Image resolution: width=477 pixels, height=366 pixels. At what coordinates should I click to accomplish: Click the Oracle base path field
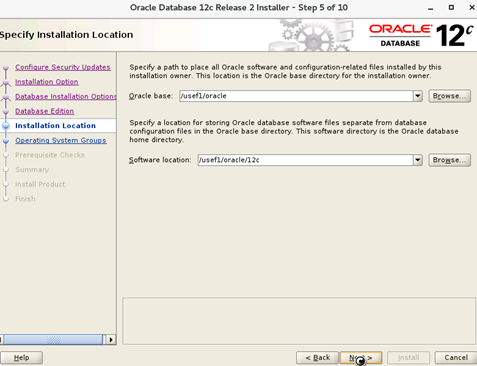(x=296, y=96)
